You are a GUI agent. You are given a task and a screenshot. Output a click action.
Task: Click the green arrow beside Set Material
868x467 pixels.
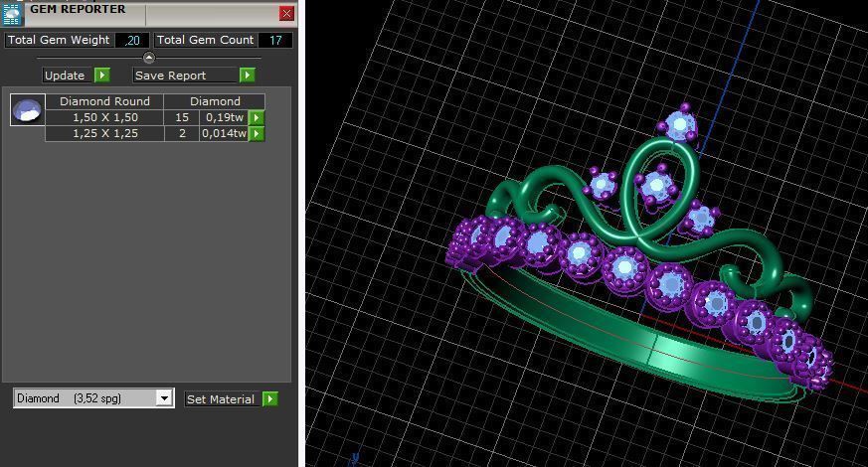pos(270,399)
